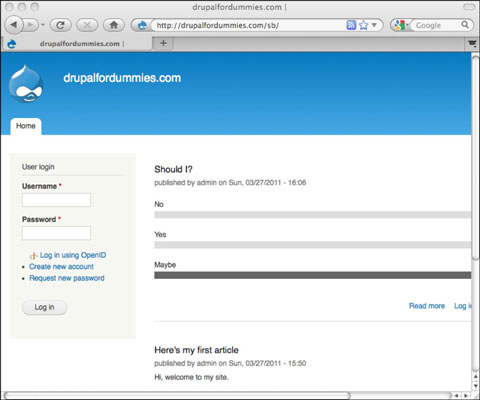Click the Maybe poll result bar
Viewport: 480px width, 400px height.
pyautogui.click(x=313, y=275)
